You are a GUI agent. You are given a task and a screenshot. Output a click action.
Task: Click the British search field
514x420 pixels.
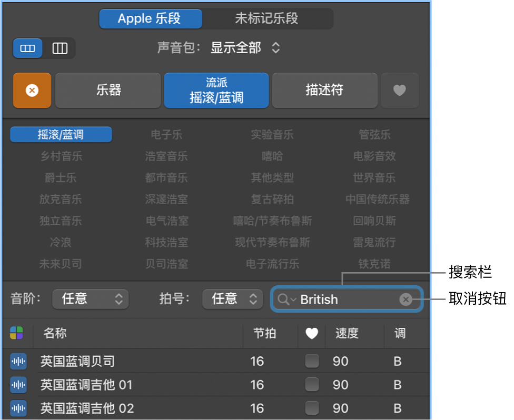click(x=347, y=299)
